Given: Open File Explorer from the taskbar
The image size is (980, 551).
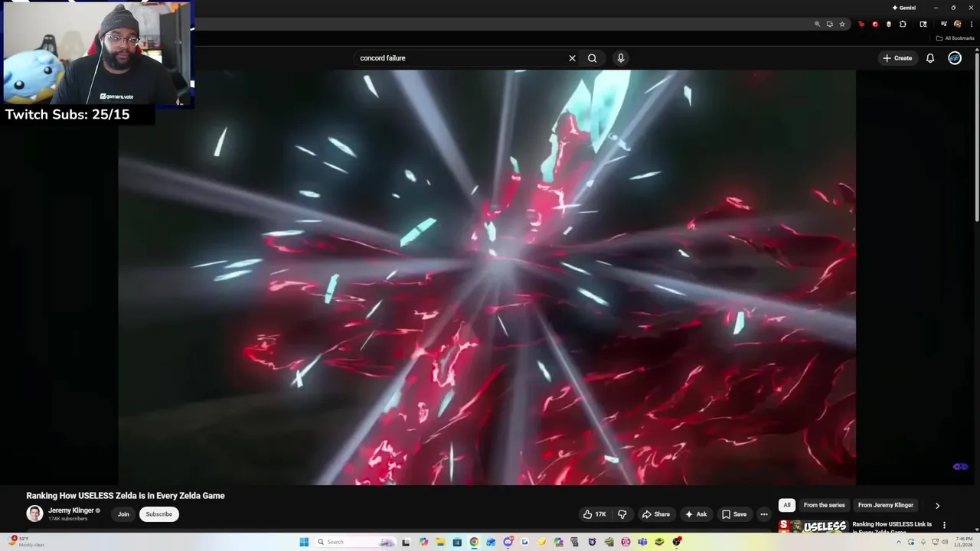Looking at the screenshot, I should 440,542.
